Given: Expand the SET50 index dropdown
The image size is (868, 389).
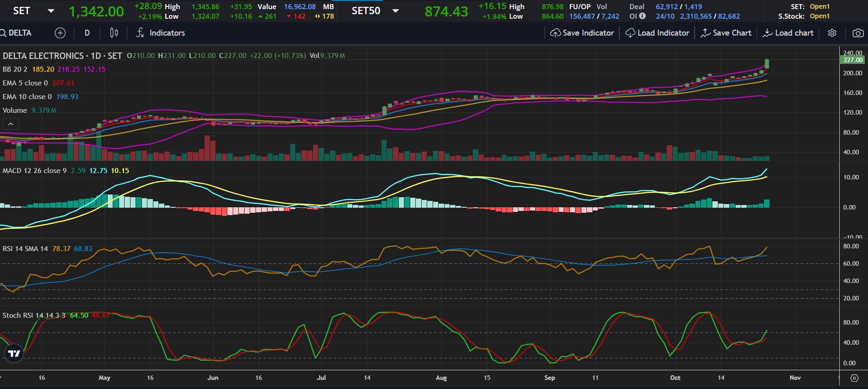Looking at the screenshot, I should (396, 11).
